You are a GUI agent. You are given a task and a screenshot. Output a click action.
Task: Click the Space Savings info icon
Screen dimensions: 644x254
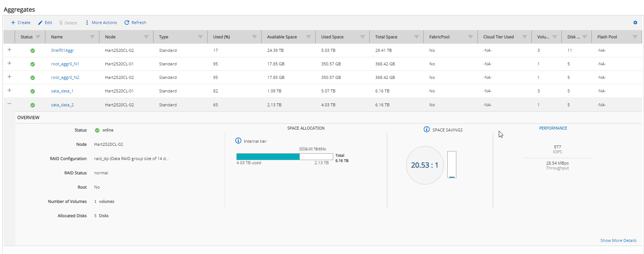[x=426, y=130]
